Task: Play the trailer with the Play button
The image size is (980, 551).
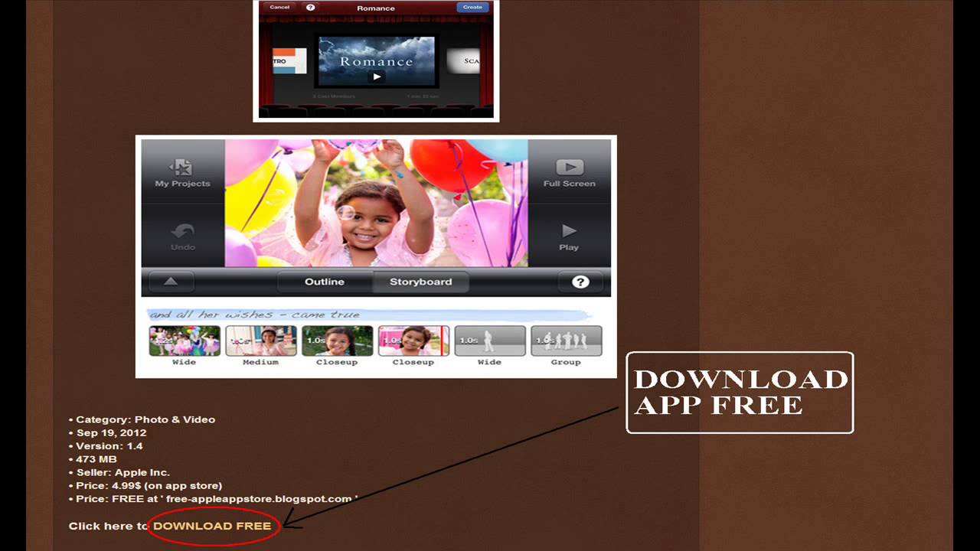Action: pyautogui.click(x=569, y=236)
